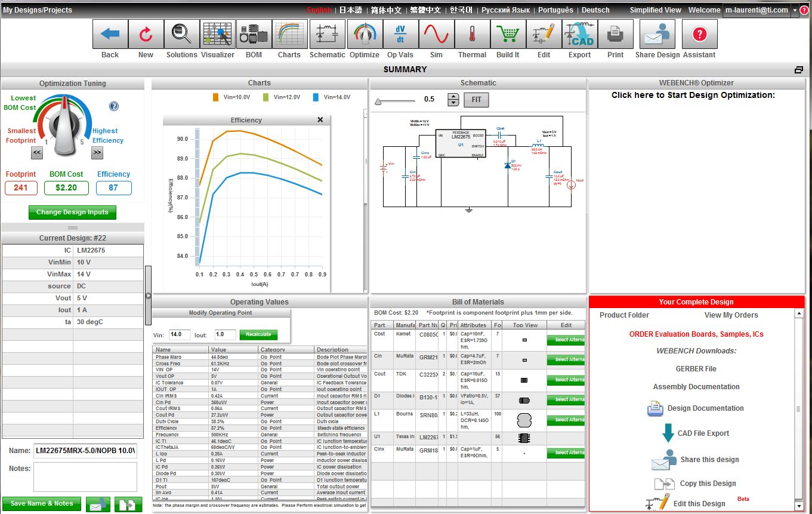Image resolution: width=812 pixels, height=514 pixels.
Task: Click the copy design icon beside Save
Action: coord(128,504)
